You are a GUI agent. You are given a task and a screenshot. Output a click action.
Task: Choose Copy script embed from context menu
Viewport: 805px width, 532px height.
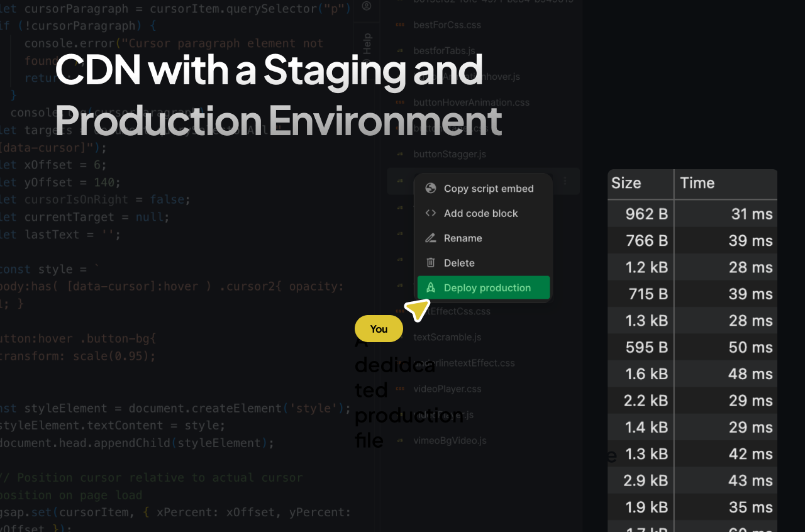[488, 189]
